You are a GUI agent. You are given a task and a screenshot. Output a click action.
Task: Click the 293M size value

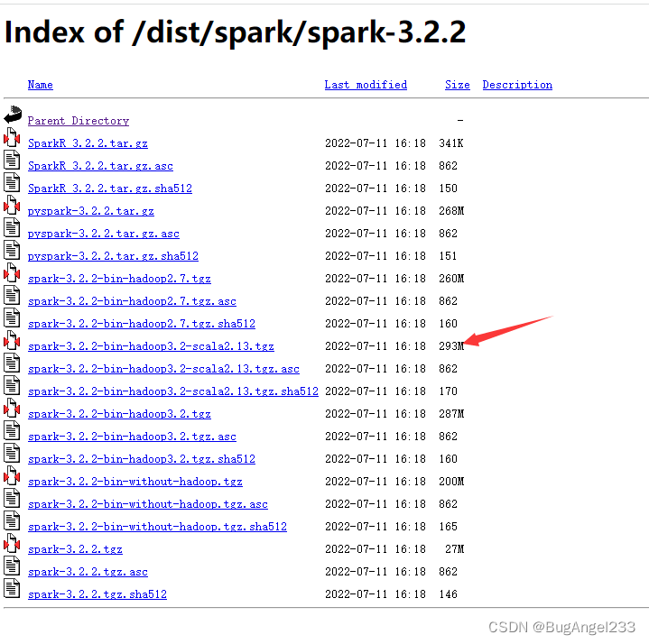click(451, 345)
